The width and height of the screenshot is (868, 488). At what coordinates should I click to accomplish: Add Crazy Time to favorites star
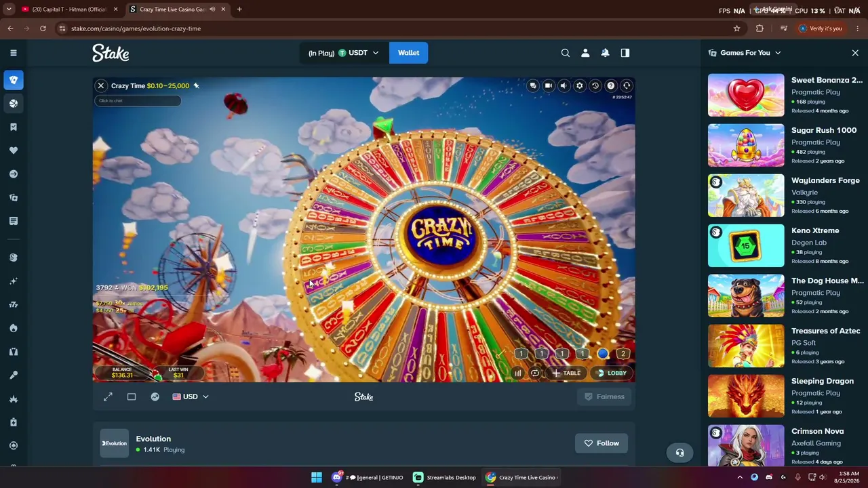coord(196,86)
